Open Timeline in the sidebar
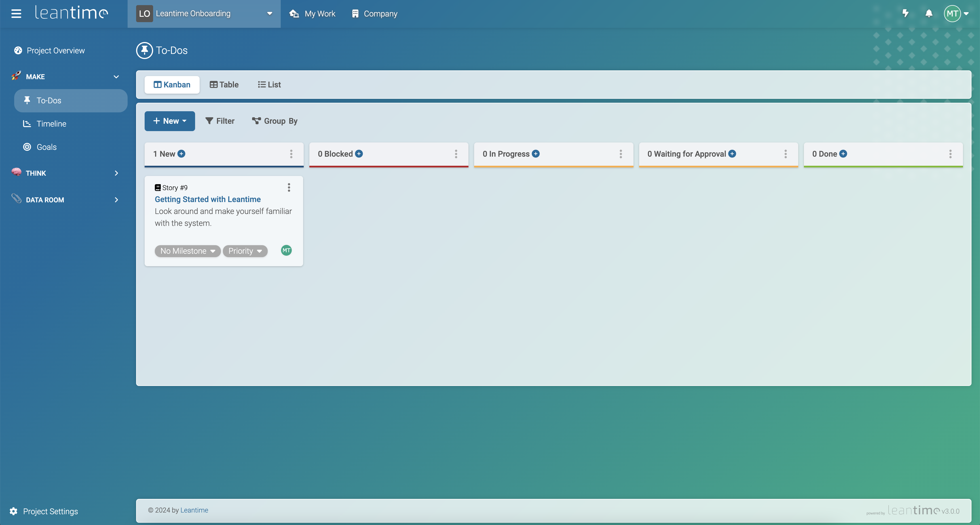The image size is (980, 525). click(51, 124)
